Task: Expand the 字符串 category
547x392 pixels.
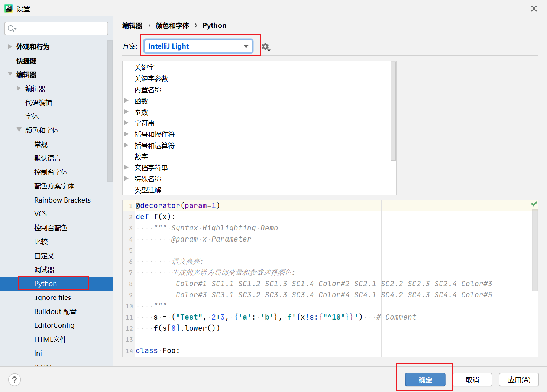Action: (x=126, y=123)
